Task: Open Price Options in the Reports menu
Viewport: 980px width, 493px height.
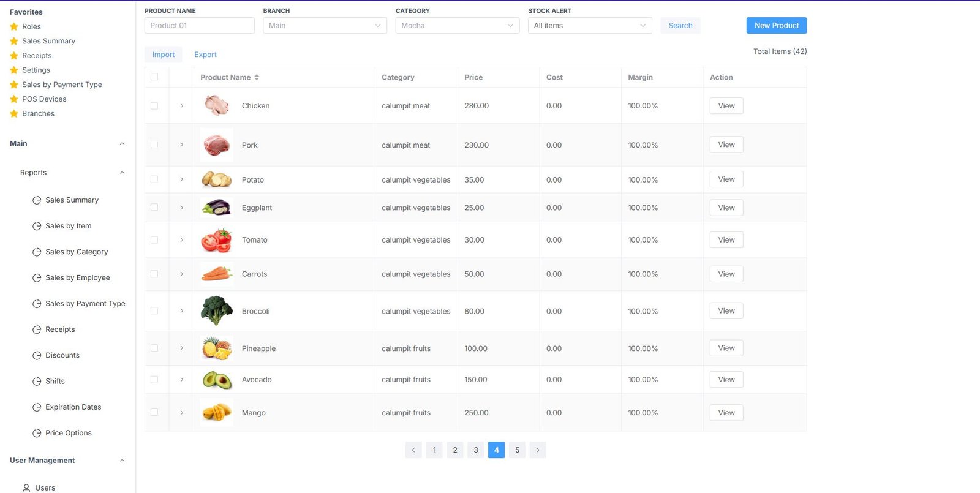Action: pyautogui.click(x=68, y=433)
